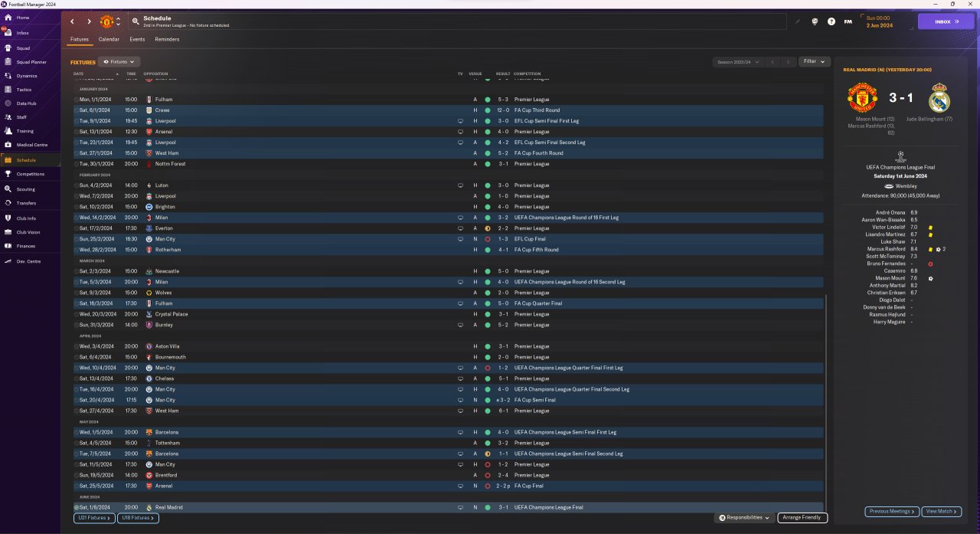Open the Filter dropdown
This screenshot has height=534, width=980.
[x=815, y=61]
